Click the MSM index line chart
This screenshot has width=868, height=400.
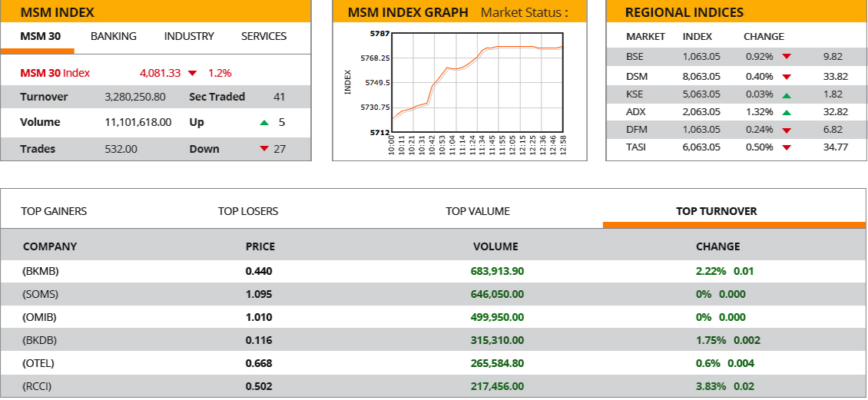(477, 82)
